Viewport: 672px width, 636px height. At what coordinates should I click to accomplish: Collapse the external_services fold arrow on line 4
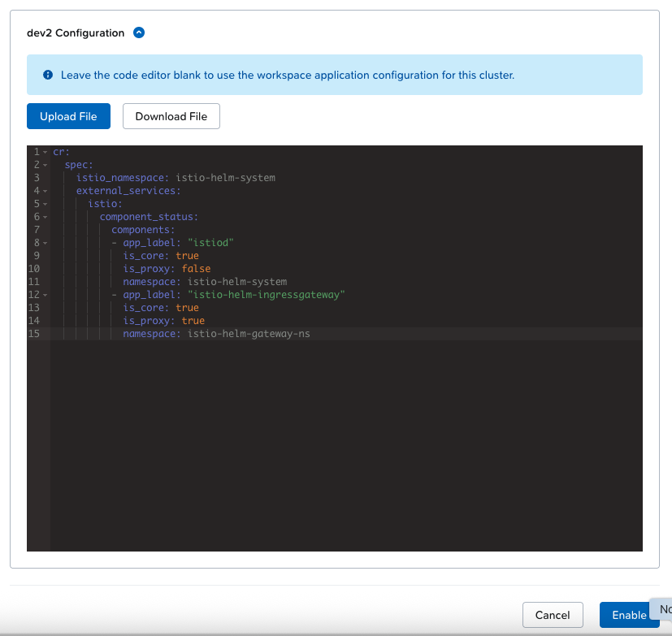pos(46,191)
